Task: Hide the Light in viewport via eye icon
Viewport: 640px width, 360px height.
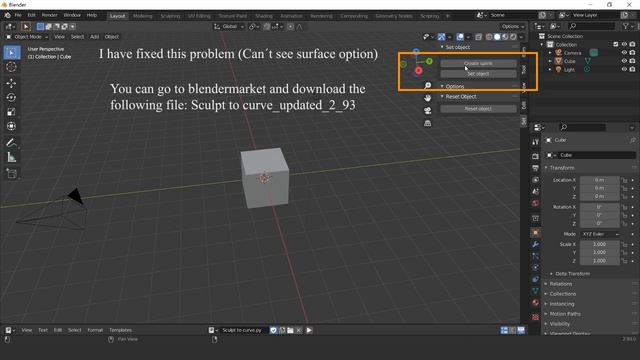Action: pyautogui.click(x=624, y=69)
